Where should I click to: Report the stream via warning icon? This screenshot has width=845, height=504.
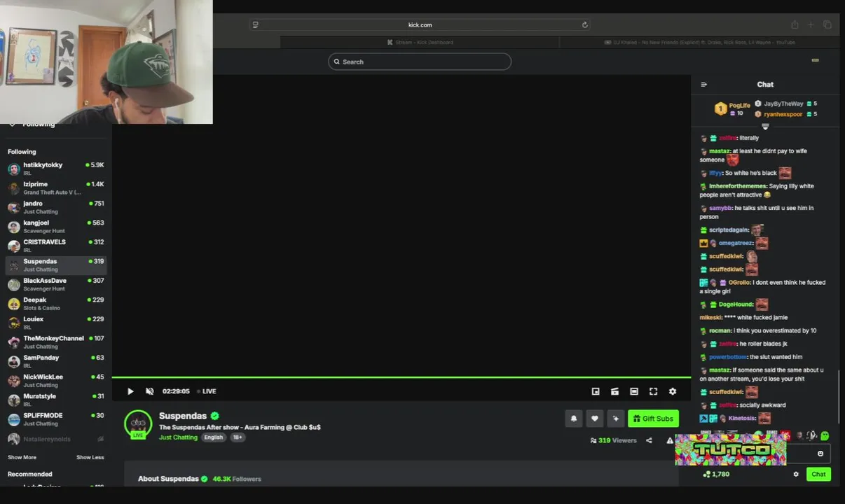click(670, 440)
